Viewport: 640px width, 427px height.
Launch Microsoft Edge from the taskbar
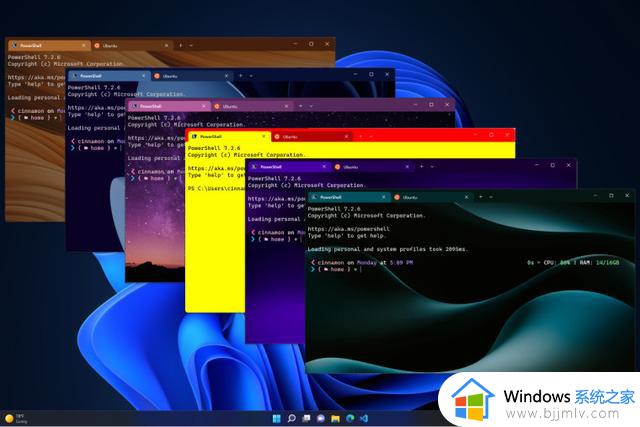point(350,418)
